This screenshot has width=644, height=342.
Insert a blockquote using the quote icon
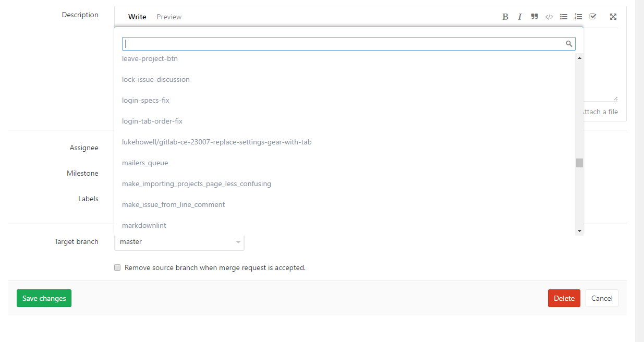534,17
